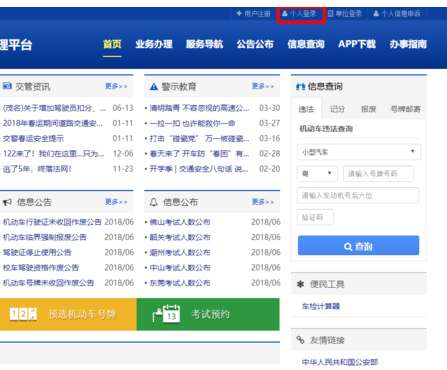Expand the 小型汽车 vehicle type dropdown

tap(358, 152)
